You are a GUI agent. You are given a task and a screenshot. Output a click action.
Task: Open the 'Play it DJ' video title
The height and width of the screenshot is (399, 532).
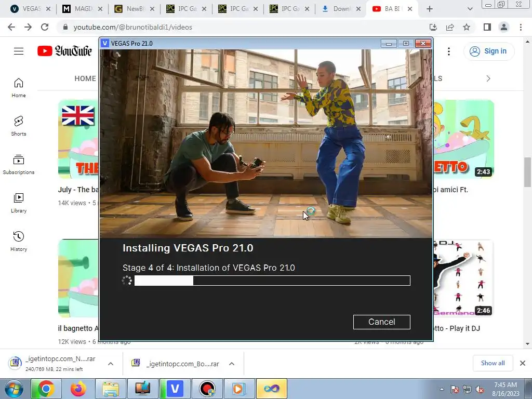457,328
